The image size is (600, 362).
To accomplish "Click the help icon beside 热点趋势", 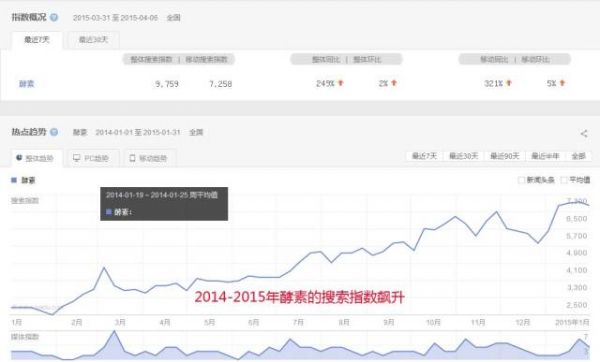I will pos(54,132).
